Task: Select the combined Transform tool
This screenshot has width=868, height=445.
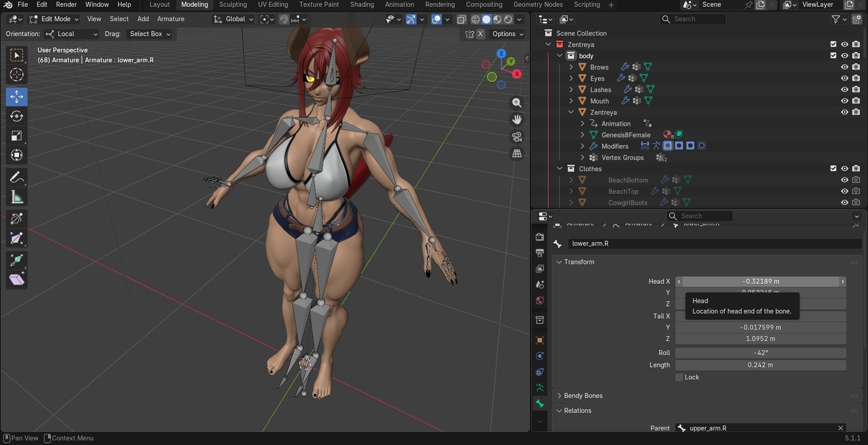Action: coord(17,155)
